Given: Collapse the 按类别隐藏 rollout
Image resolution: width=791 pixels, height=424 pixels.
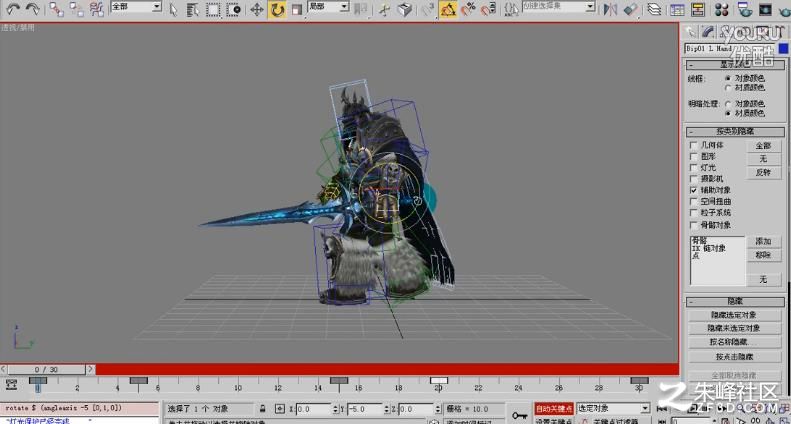Looking at the screenshot, I should tap(735, 132).
